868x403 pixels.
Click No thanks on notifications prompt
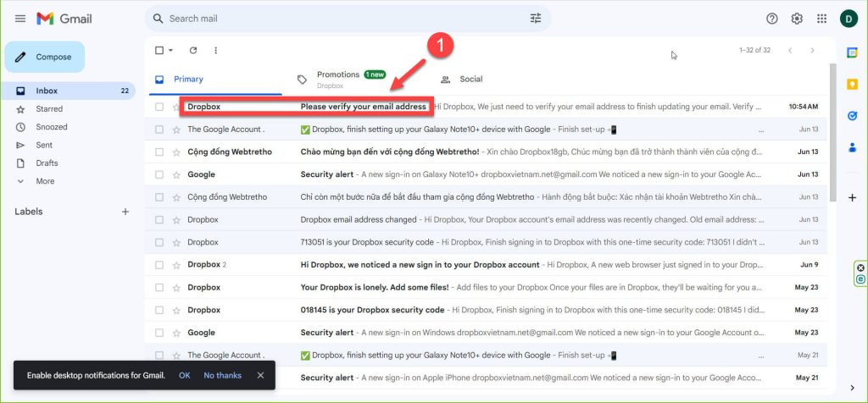(x=223, y=375)
